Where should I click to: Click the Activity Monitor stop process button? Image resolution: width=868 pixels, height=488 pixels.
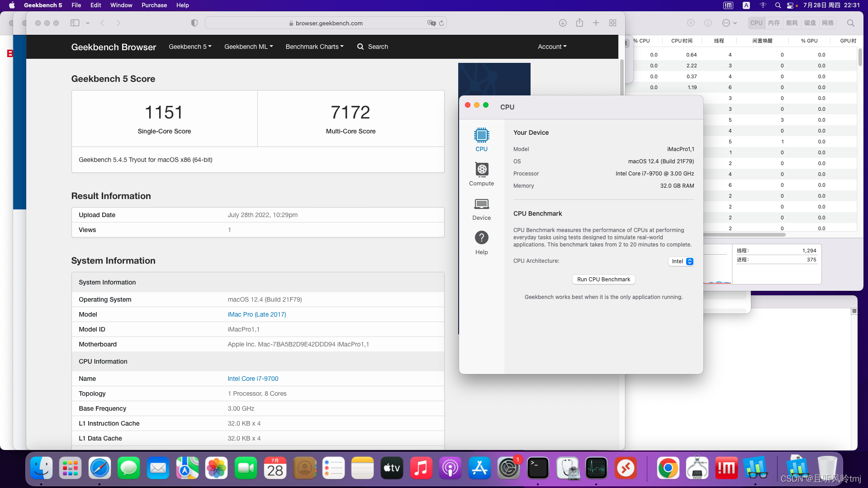point(691,23)
